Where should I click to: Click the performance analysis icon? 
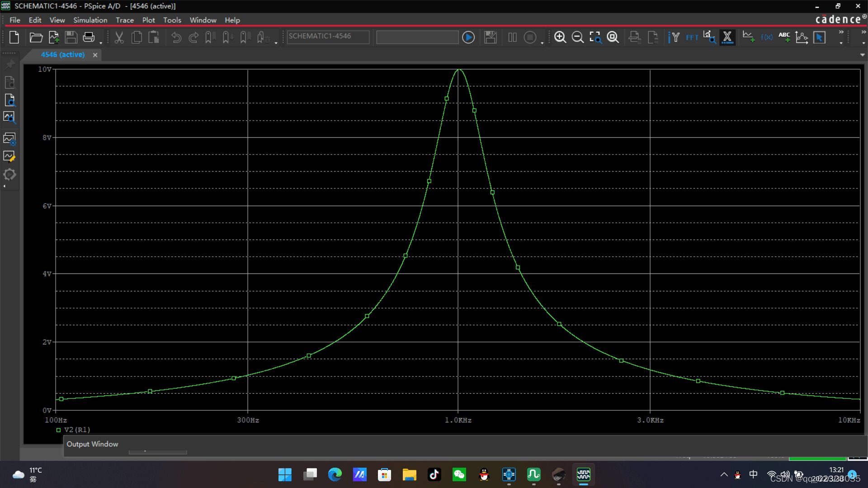tap(709, 37)
